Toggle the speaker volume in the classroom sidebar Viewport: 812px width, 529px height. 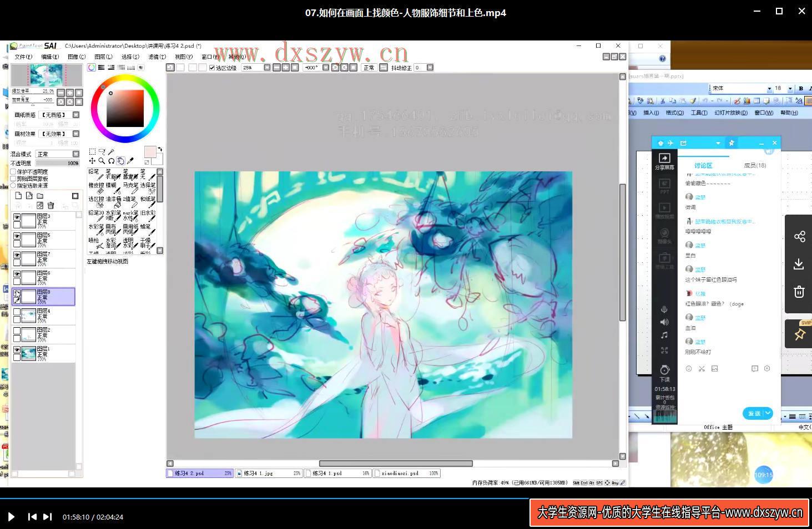(664, 322)
